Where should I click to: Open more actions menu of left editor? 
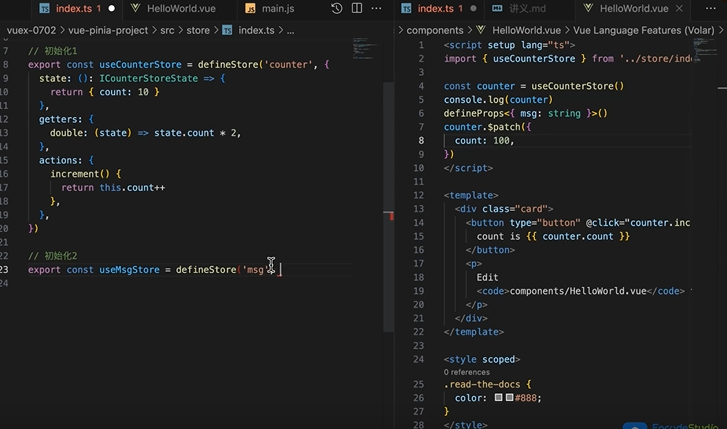click(x=376, y=8)
